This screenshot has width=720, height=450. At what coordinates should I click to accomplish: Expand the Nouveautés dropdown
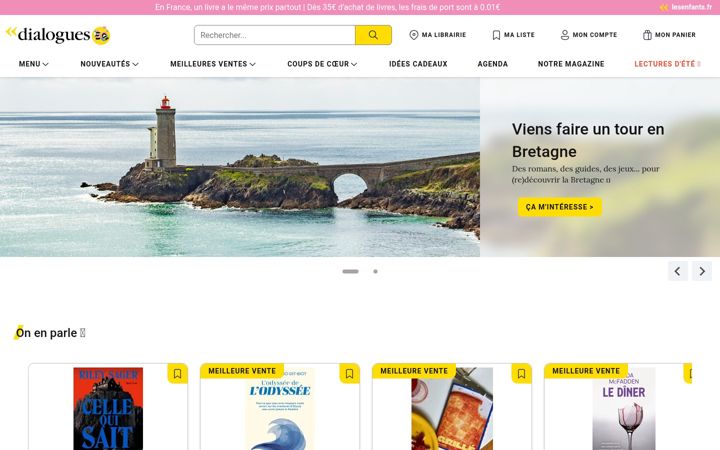tap(109, 64)
